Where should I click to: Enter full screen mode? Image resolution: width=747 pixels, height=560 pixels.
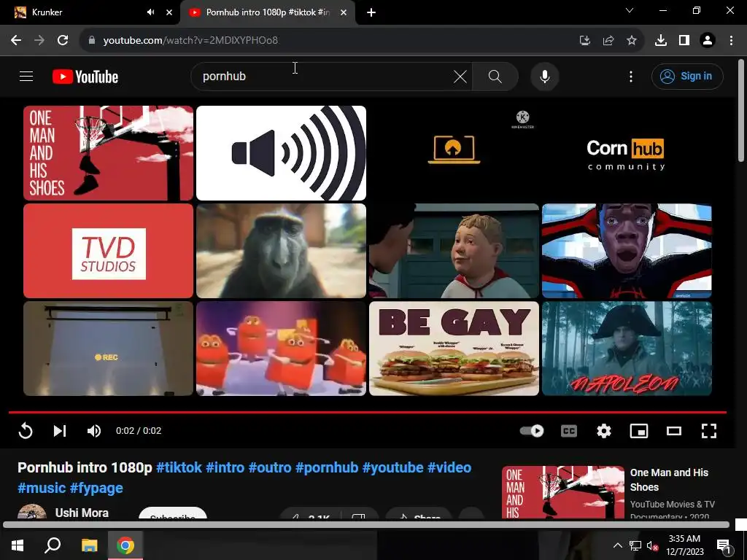709,431
